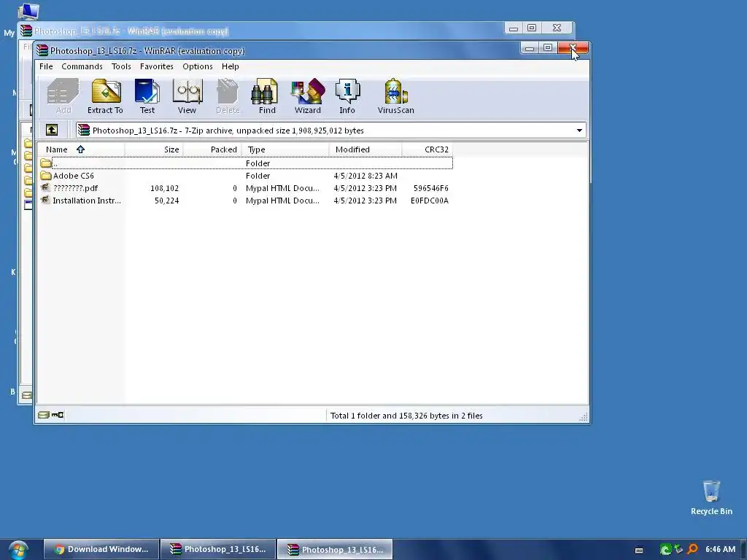
Task: Click the 6:46 AM system clock
Action: 720,550
